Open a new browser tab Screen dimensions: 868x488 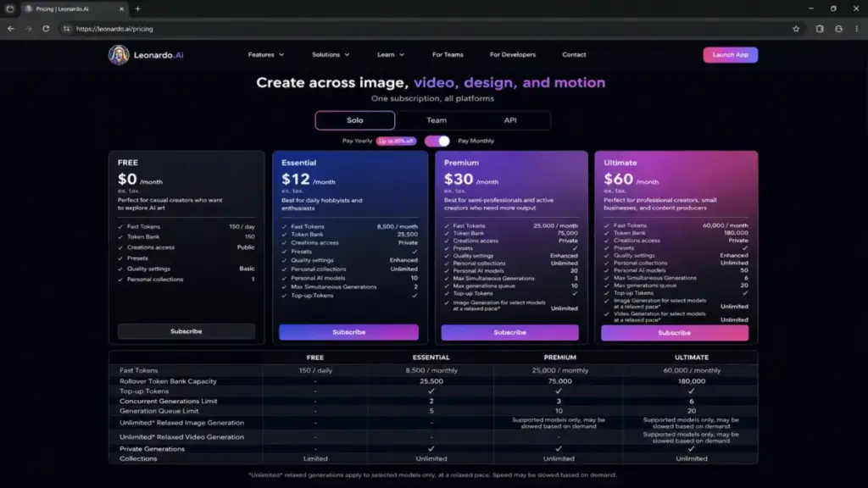(138, 8)
